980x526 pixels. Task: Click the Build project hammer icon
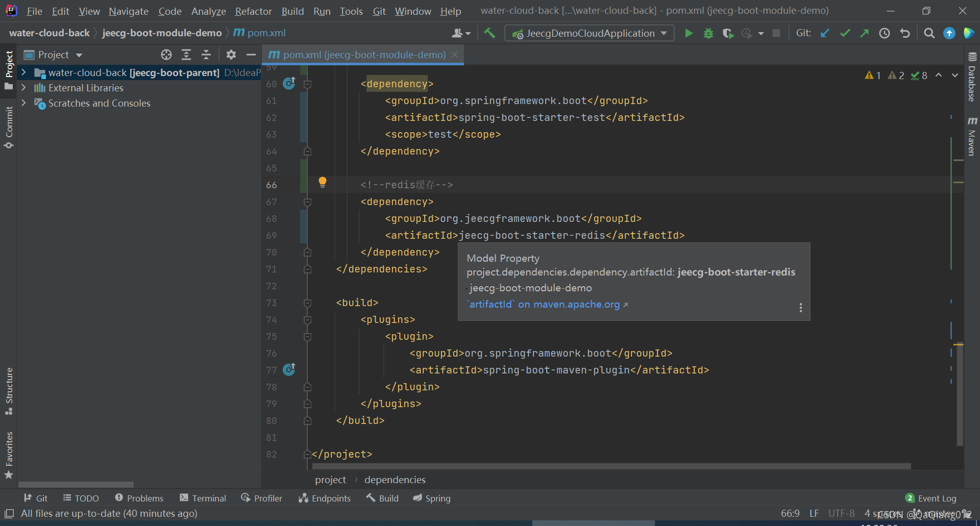point(489,33)
